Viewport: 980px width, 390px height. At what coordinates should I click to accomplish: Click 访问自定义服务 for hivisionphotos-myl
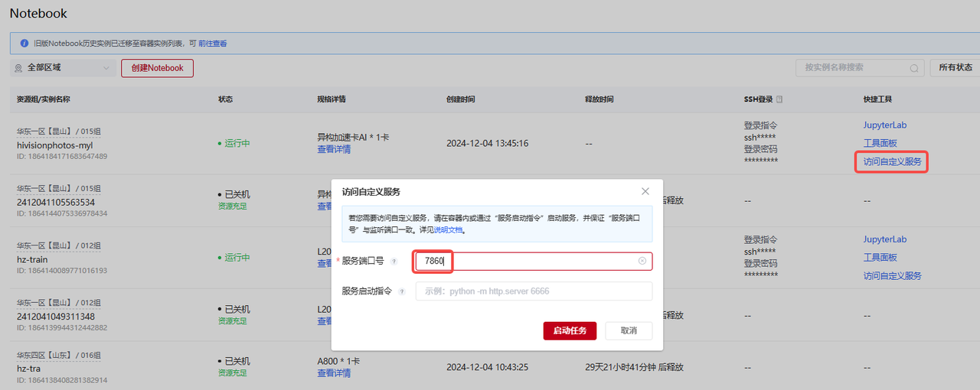(x=892, y=161)
